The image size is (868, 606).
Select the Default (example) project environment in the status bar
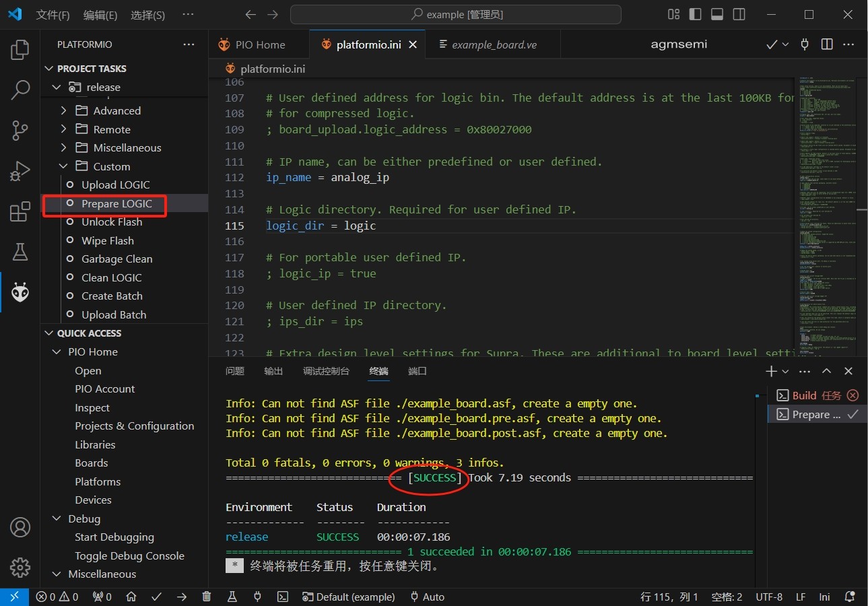click(348, 597)
